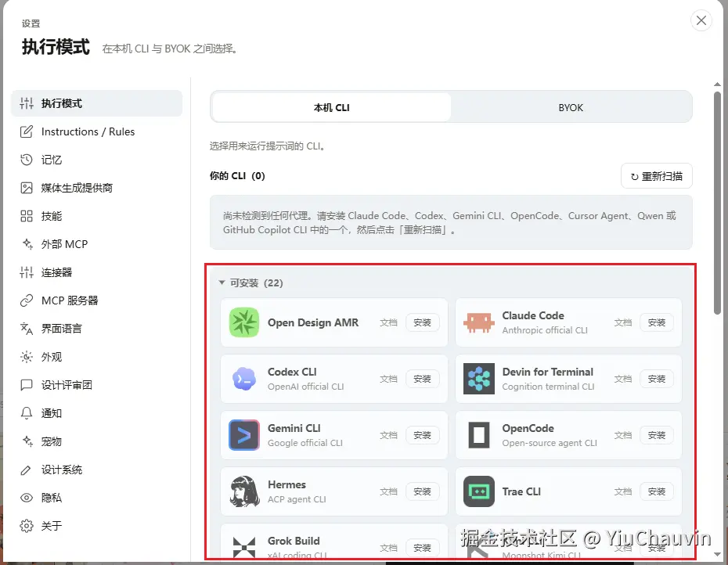The image size is (728, 565).
Task: Click the 'Anthropic official CLI' subtitle
Action: point(545,330)
